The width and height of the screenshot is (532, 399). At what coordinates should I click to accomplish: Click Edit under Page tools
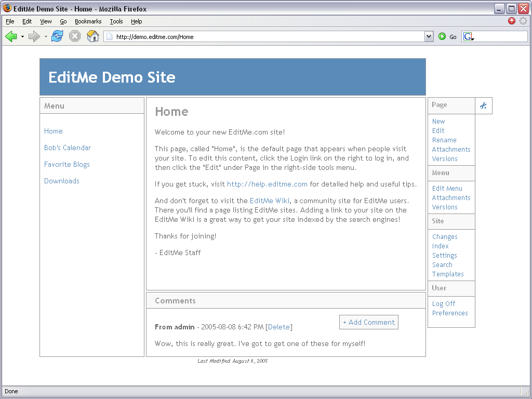438,130
